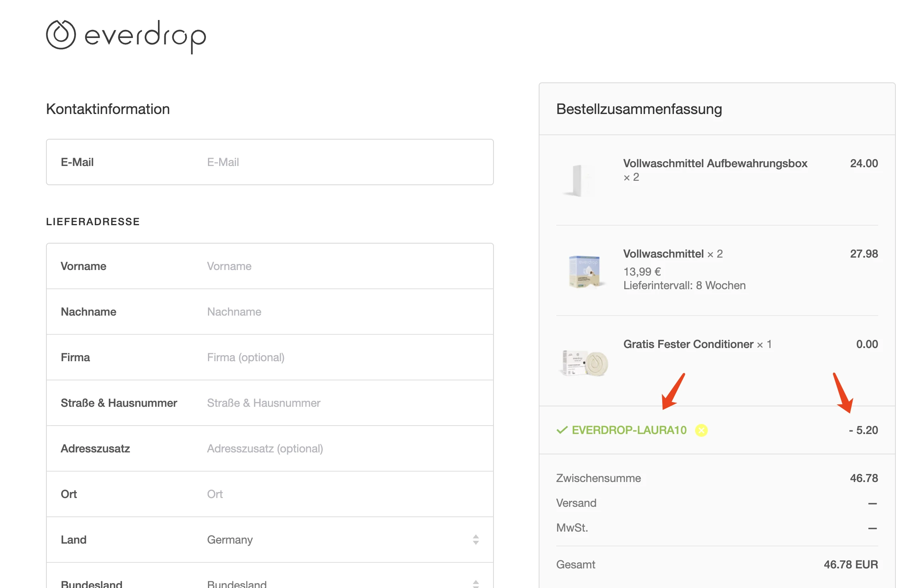
Task: Click the EVERDROP-LAURA10 coupon code text
Action: coord(629,430)
